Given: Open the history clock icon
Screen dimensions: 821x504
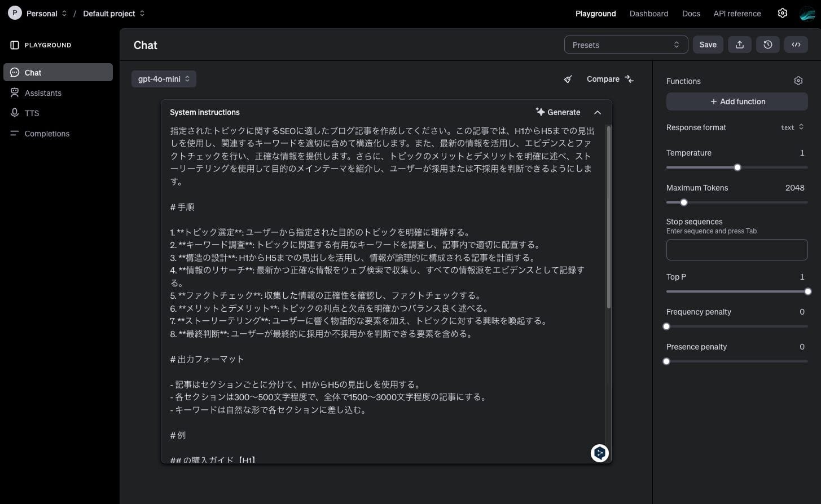Looking at the screenshot, I should click(x=767, y=45).
